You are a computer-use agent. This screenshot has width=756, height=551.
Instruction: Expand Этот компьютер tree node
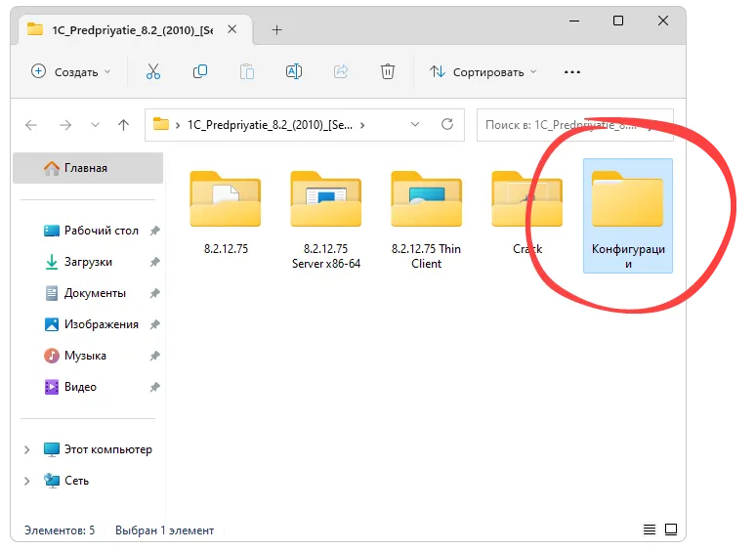pyautogui.click(x=27, y=449)
